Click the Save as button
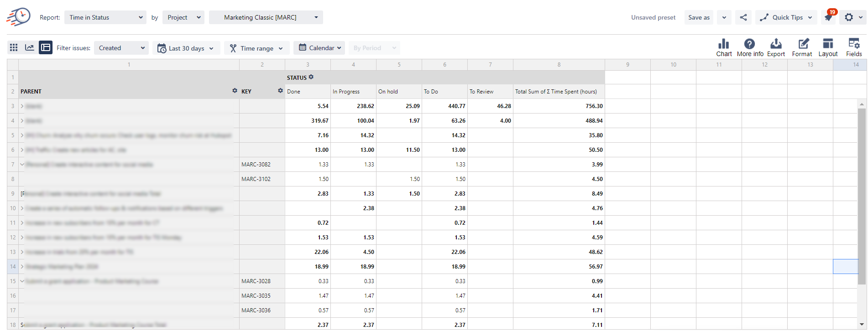This screenshot has width=868, height=331. coord(698,17)
